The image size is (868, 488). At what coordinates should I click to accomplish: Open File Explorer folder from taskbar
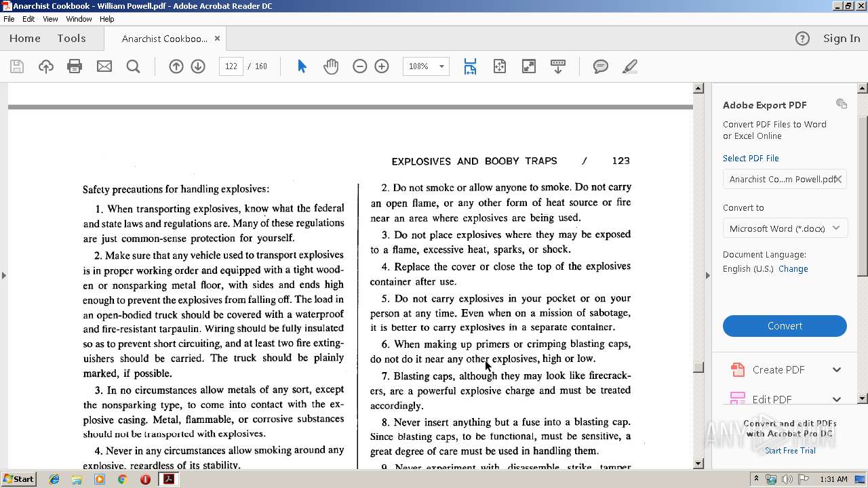pyautogui.click(x=77, y=479)
